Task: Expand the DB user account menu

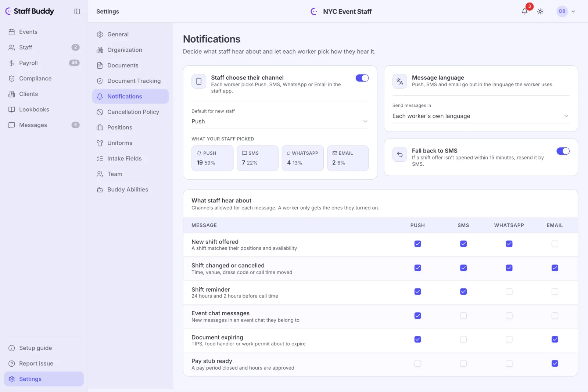Action: tap(566, 11)
